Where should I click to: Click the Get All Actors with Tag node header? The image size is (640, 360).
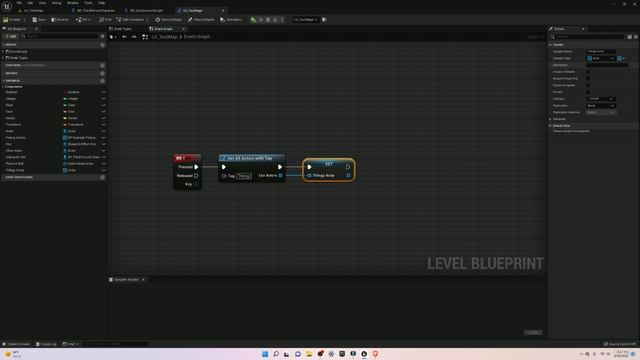pos(252,158)
